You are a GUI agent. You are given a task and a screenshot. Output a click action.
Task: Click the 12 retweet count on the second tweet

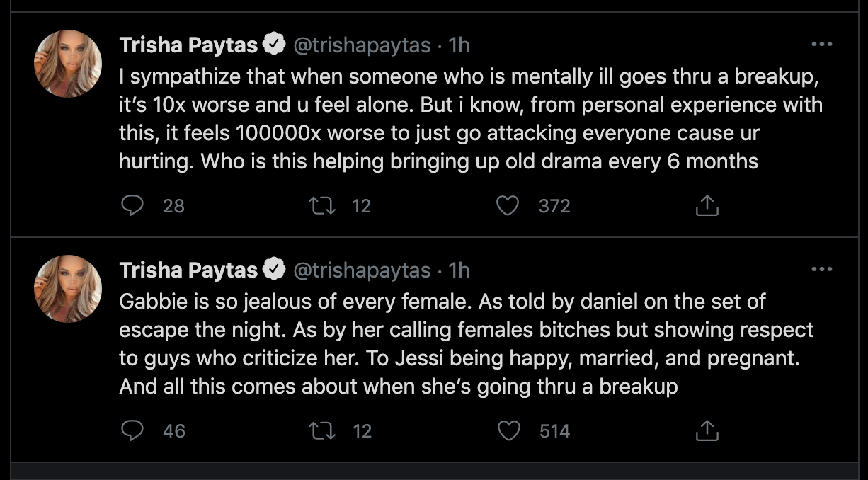(x=361, y=430)
